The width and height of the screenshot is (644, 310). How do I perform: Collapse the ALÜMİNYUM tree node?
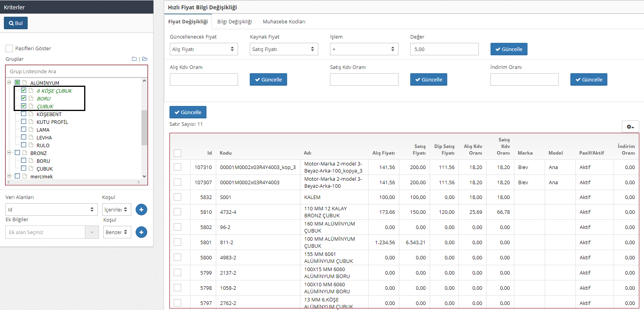pyautogui.click(x=9, y=83)
